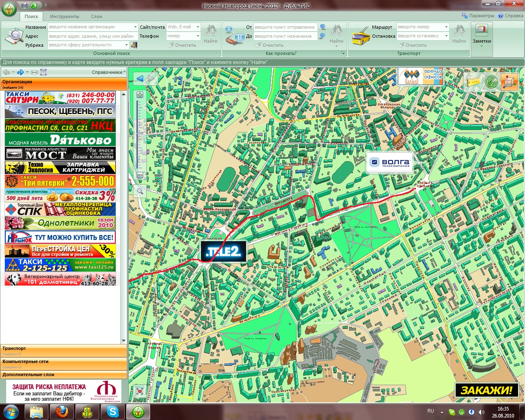Go back with the blue map arrow
This screenshot has height=420, width=525.
coord(140,79)
